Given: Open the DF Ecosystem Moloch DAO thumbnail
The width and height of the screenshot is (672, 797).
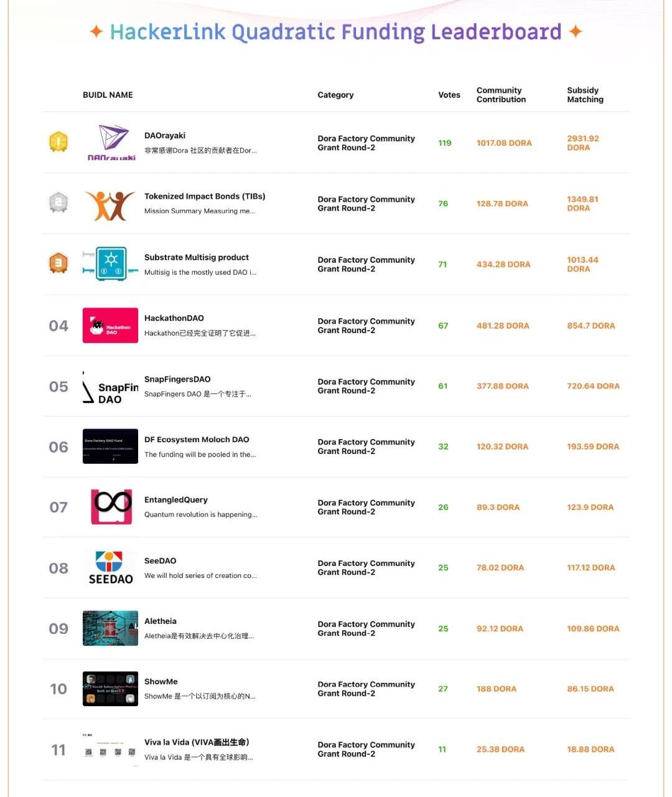Looking at the screenshot, I should pos(110,446).
